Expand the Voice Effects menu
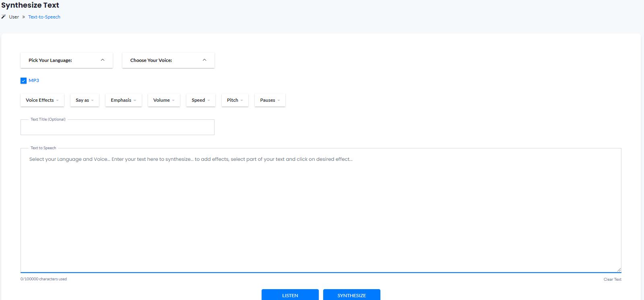The height and width of the screenshot is (300, 644). (42, 100)
